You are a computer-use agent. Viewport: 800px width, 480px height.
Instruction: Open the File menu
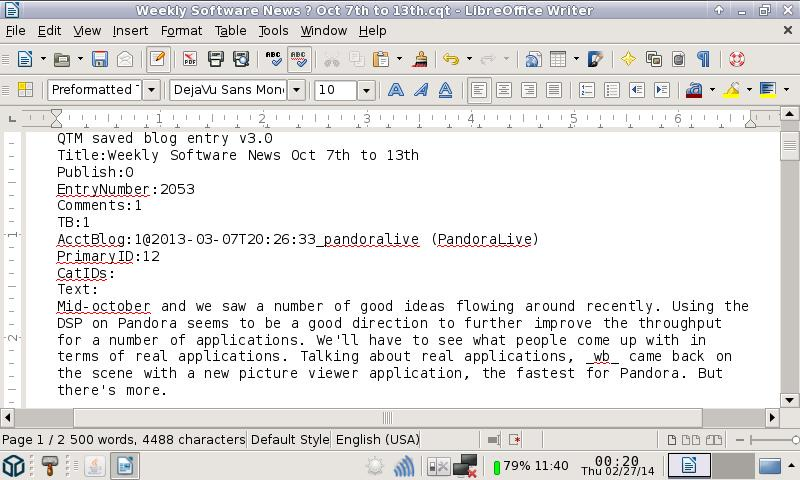[15, 31]
